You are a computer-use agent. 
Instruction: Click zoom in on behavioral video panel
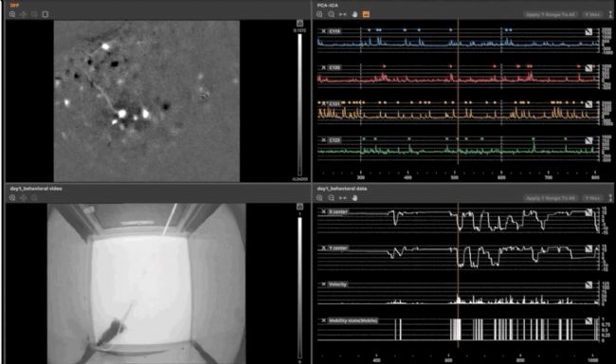coord(12,198)
